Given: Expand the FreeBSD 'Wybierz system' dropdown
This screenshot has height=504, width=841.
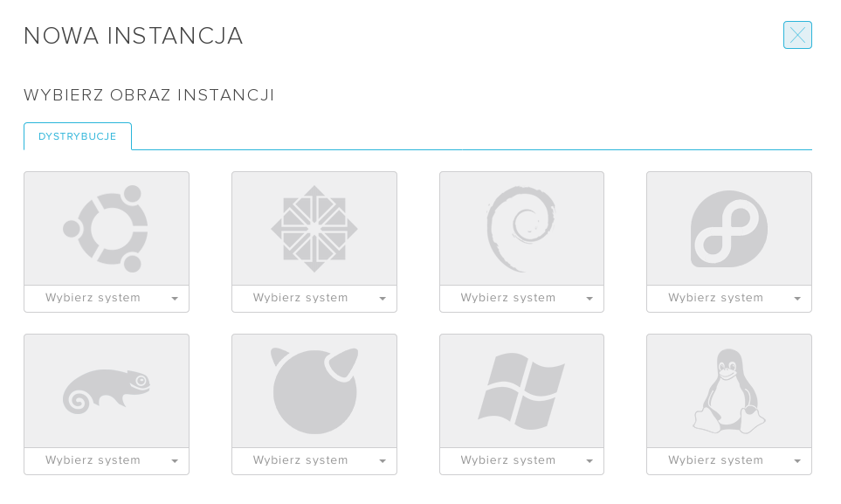Looking at the screenshot, I should [x=314, y=461].
